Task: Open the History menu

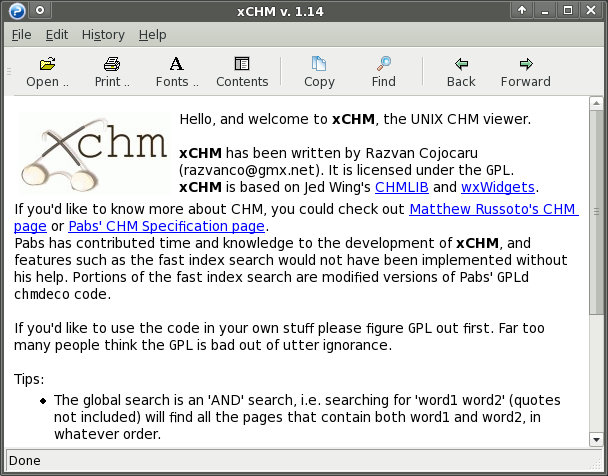Action: [103, 35]
